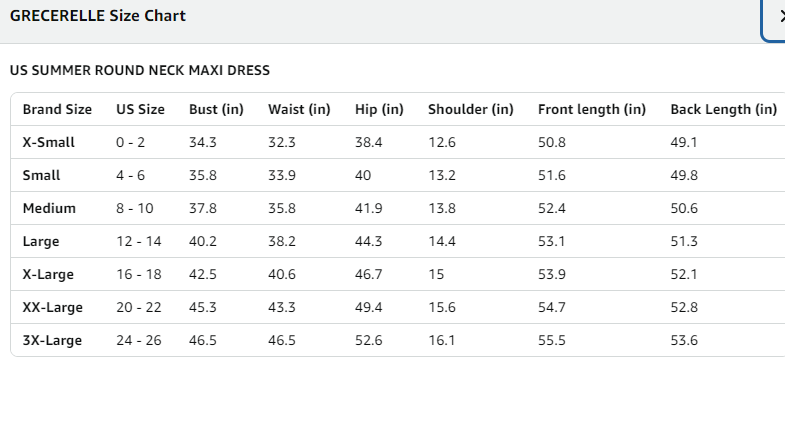Close the GRECERELLE Size Chart popup
Screen dimensions: 785x440
pos(778,17)
